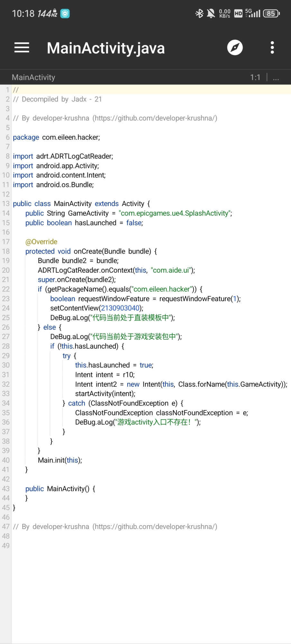Tap the battery 85 indicator
Screen dimensions: 291x644
tap(271, 14)
